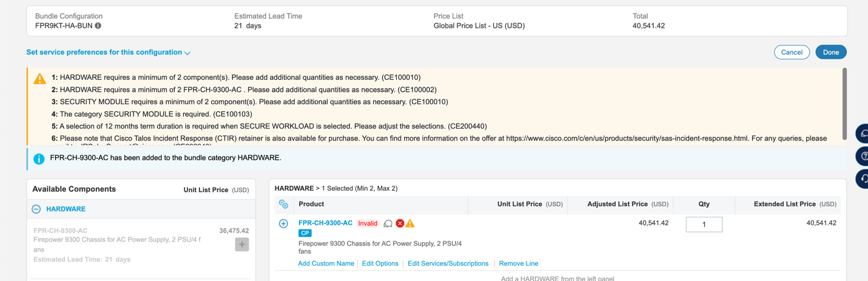
Task: Open Set service preferences for this configuration
Action: click(x=104, y=52)
